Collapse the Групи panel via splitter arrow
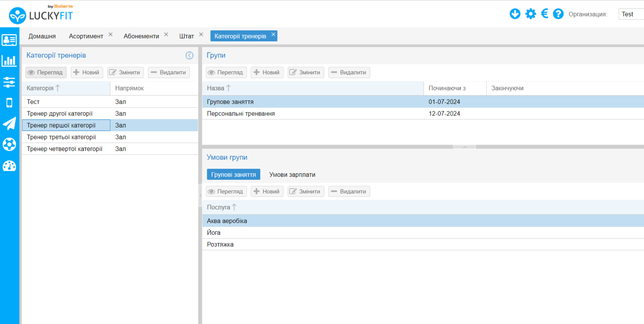 click(x=464, y=147)
